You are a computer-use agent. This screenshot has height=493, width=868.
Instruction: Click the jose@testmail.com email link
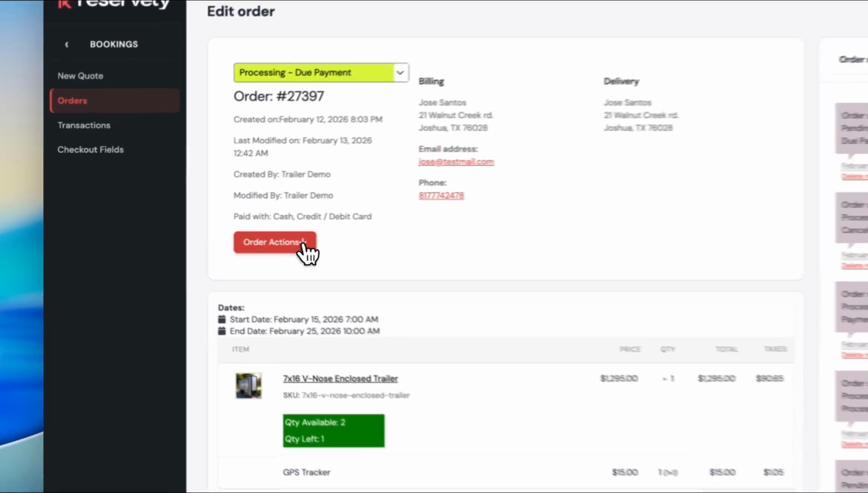(x=456, y=162)
